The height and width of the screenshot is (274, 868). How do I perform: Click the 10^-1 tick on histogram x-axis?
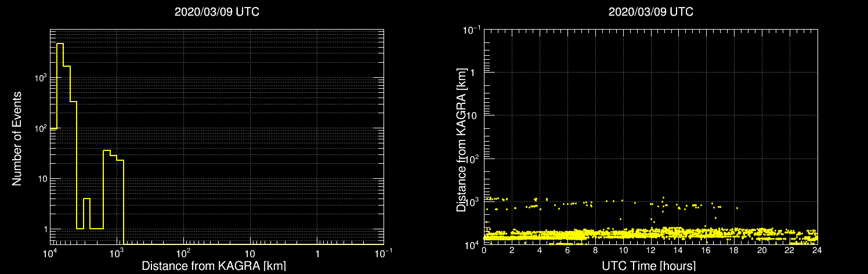pos(383,254)
